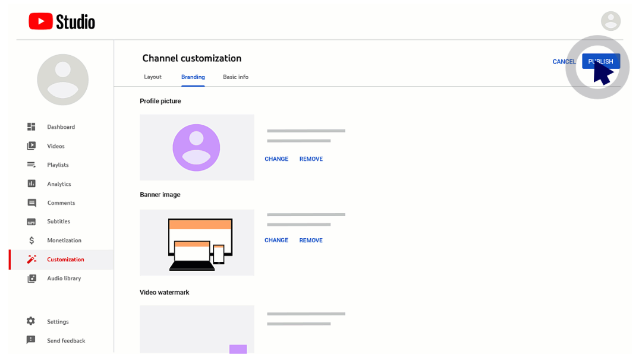Switch to the Basic info tab

(235, 77)
